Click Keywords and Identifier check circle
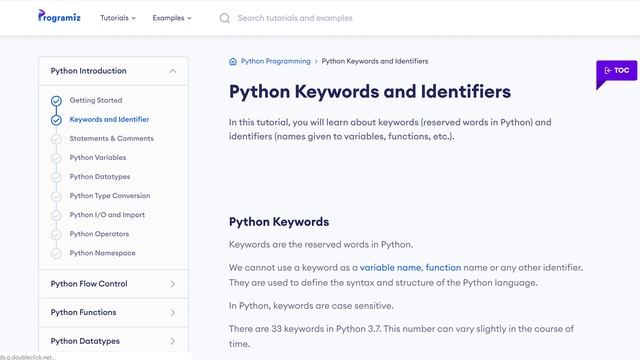The width and height of the screenshot is (640, 360). (56, 120)
